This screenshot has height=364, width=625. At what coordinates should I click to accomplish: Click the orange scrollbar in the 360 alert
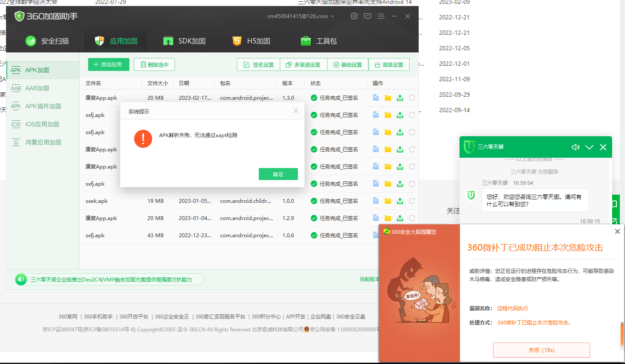click(x=622, y=334)
